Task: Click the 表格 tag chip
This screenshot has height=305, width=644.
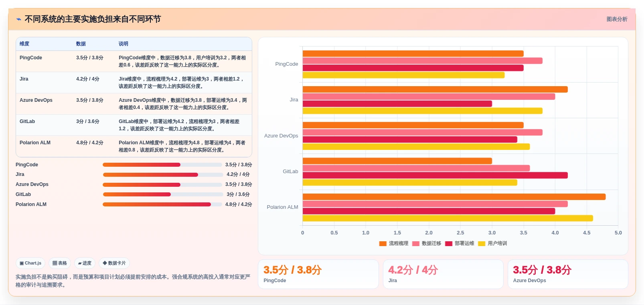Action: coord(60,263)
